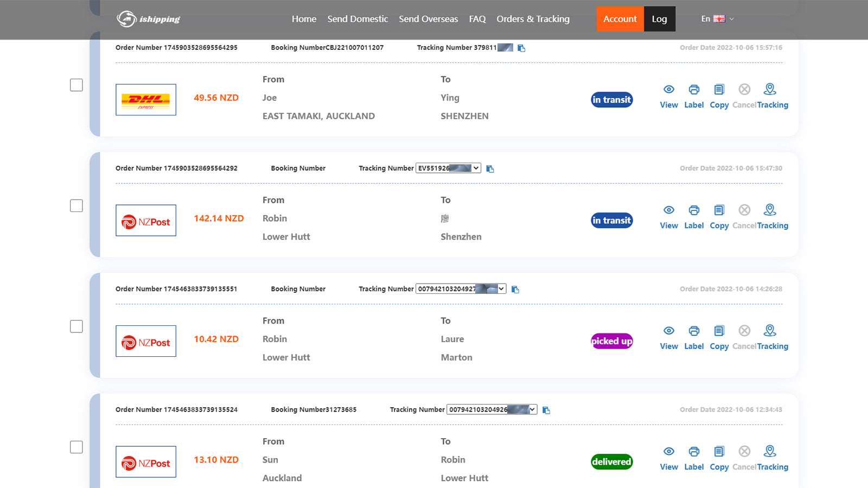Click the NZPost logo on delivered order
Screen dimensions: 868x488
[x=146, y=462]
